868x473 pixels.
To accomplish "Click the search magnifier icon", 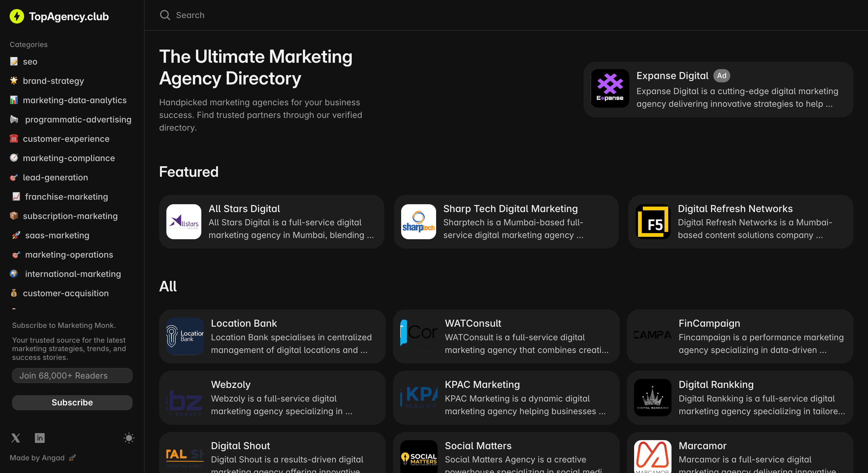I will tap(165, 15).
